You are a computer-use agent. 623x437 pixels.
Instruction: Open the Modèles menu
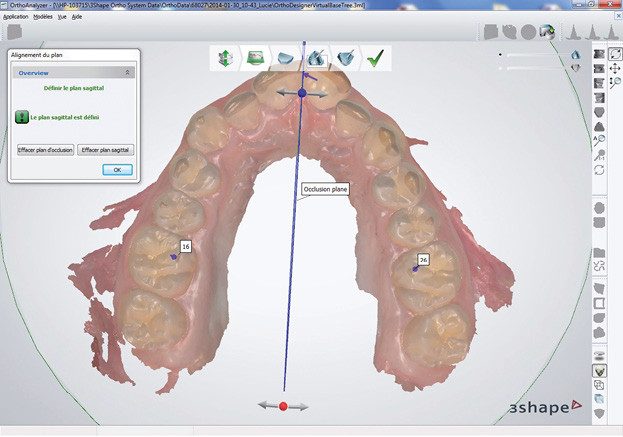(43, 17)
